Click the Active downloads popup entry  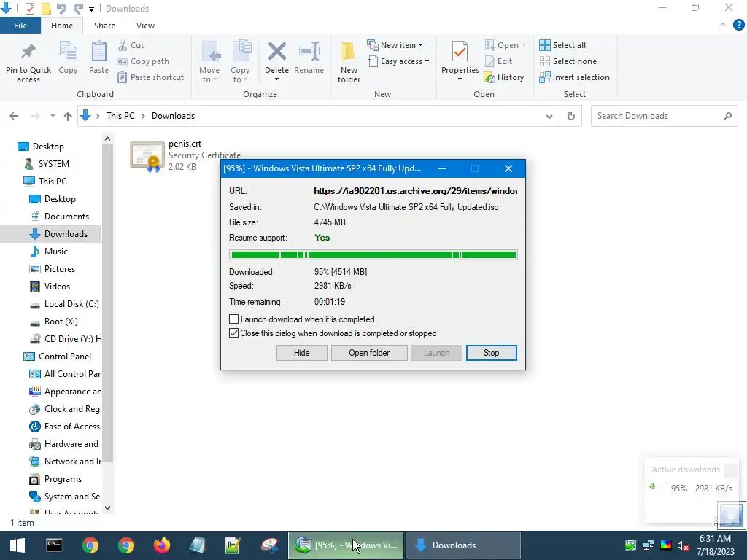click(692, 488)
